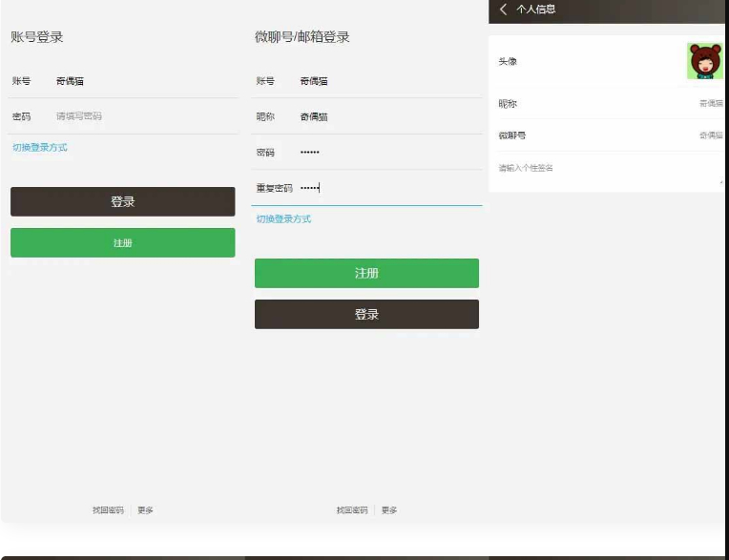
Task: Click the 账号 field in 账号登录 panel
Action: point(143,81)
